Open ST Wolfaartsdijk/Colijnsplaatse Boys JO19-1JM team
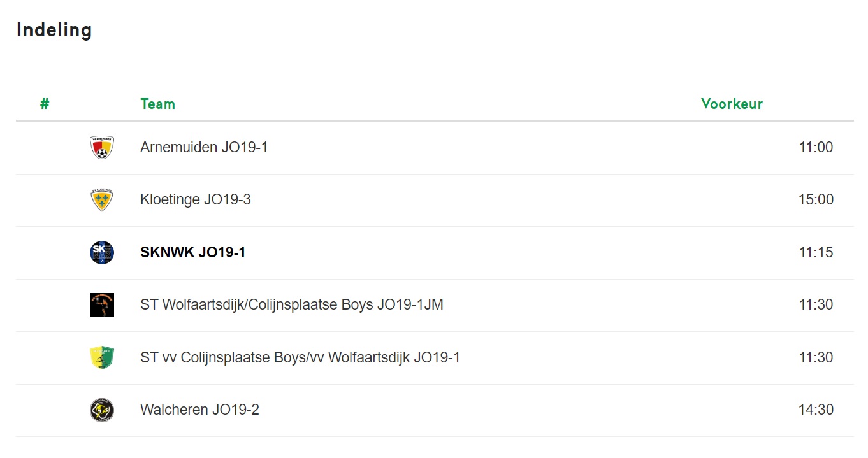868x458 pixels. 292,305
